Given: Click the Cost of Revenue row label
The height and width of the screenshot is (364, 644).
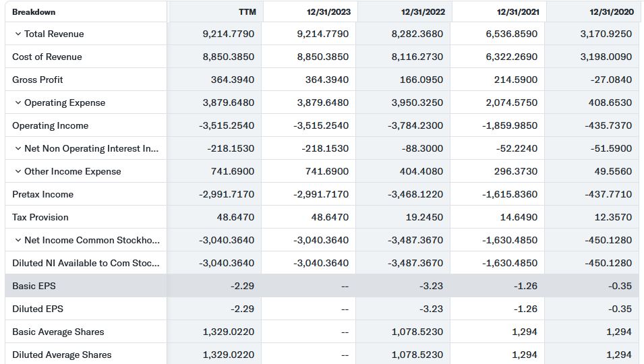Looking at the screenshot, I should (x=47, y=57).
